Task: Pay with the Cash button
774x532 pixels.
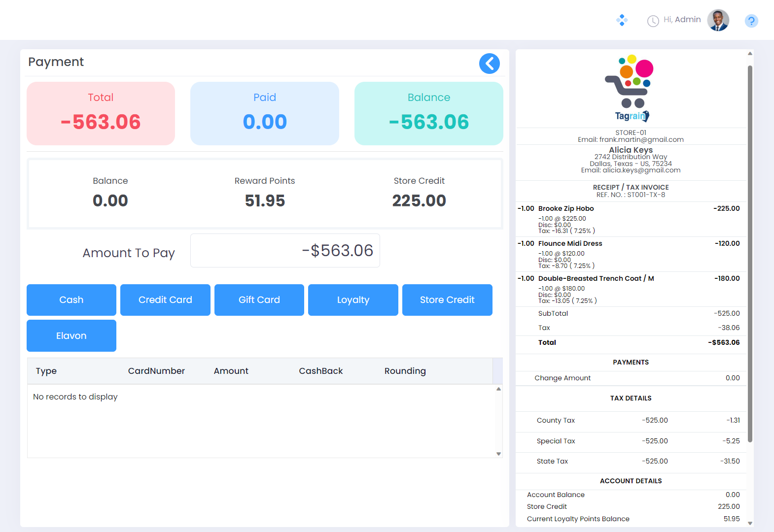Action: coord(71,300)
